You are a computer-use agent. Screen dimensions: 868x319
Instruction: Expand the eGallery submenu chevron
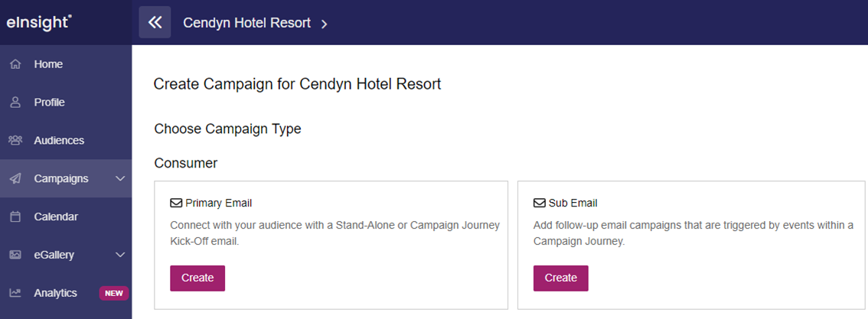[x=120, y=255]
